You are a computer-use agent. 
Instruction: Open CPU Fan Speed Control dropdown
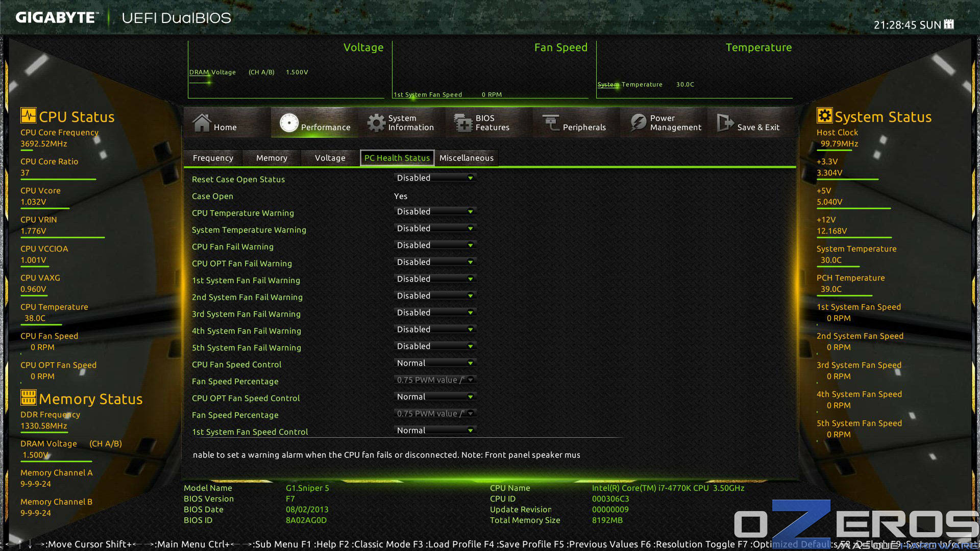(x=435, y=363)
